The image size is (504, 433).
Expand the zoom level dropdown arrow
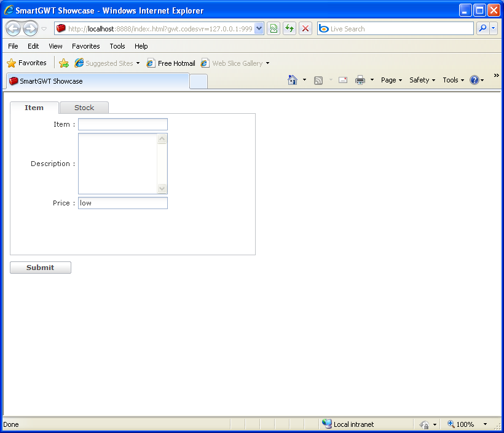click(x=485, y=424)
